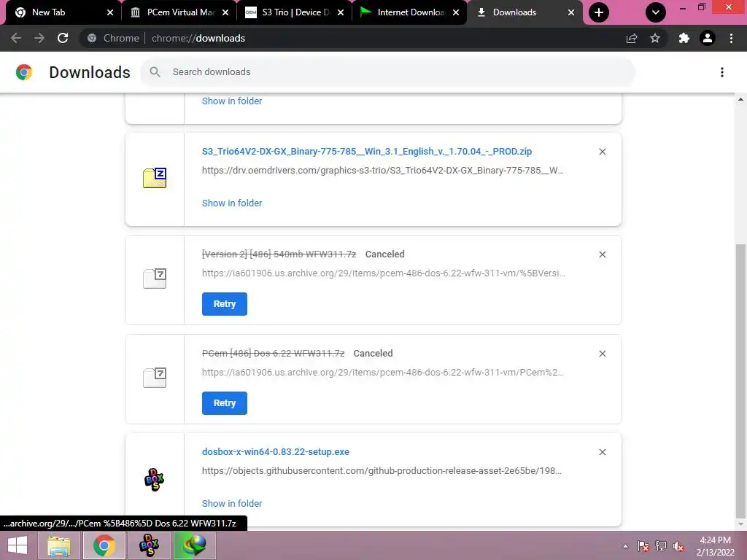Click the scrollbar down arrow
747x560 pixels.
click(x=740, y=524)
